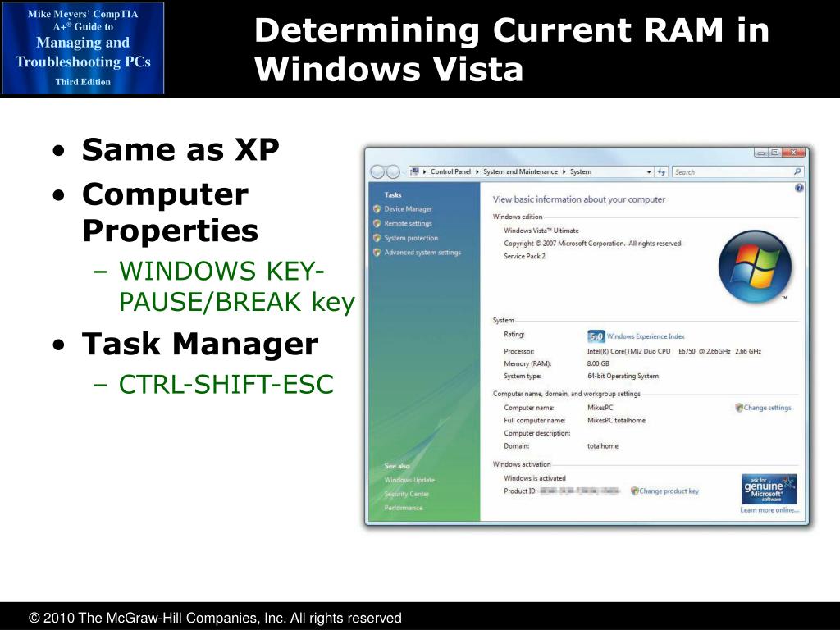Expand the arrow after System and Maintenance breadcrumb
Image resolution: width=840 pixels, height=630 pixels.
564,172
